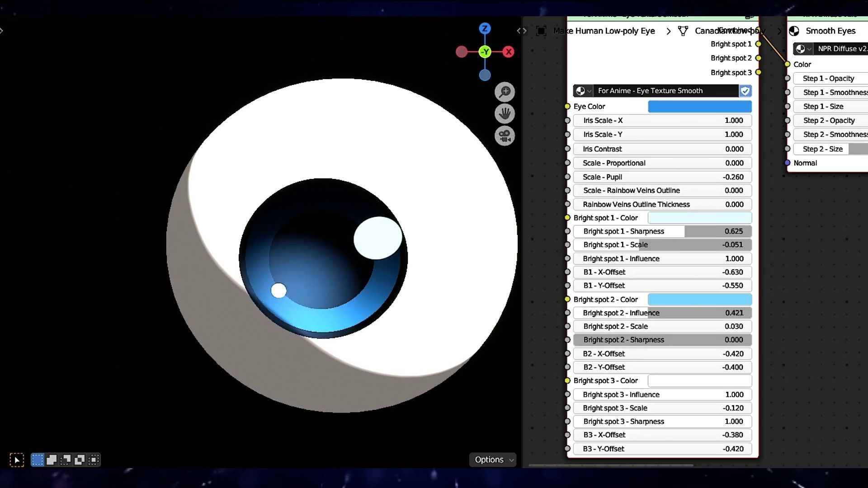Click the node editor horizontal scrollbar
Screen dimensions: 868x488
(x=611, y=465)
